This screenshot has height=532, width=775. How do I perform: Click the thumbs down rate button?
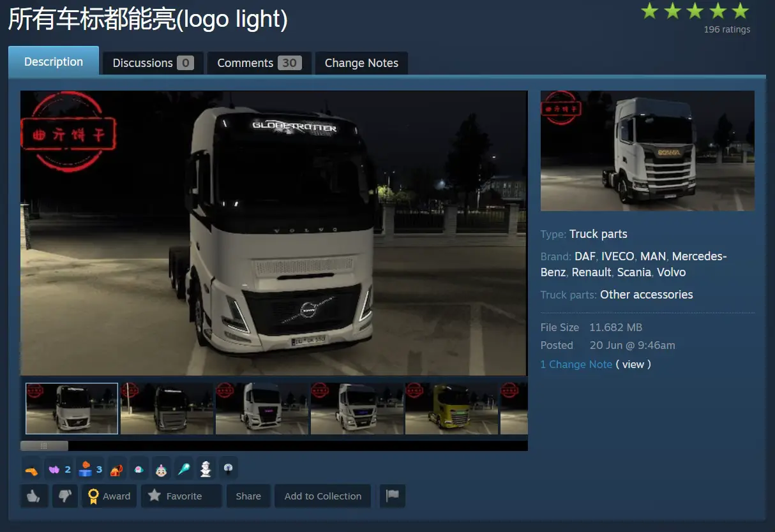click(x=64, y=496)
